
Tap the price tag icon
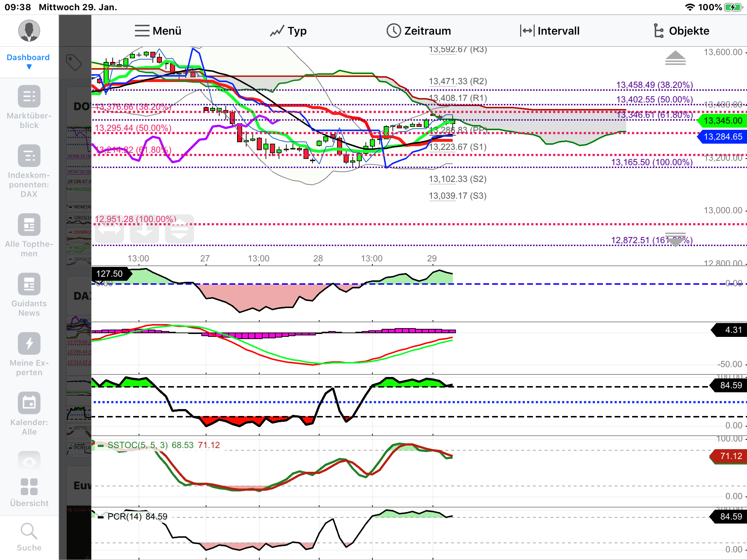[x=74, y=62]
